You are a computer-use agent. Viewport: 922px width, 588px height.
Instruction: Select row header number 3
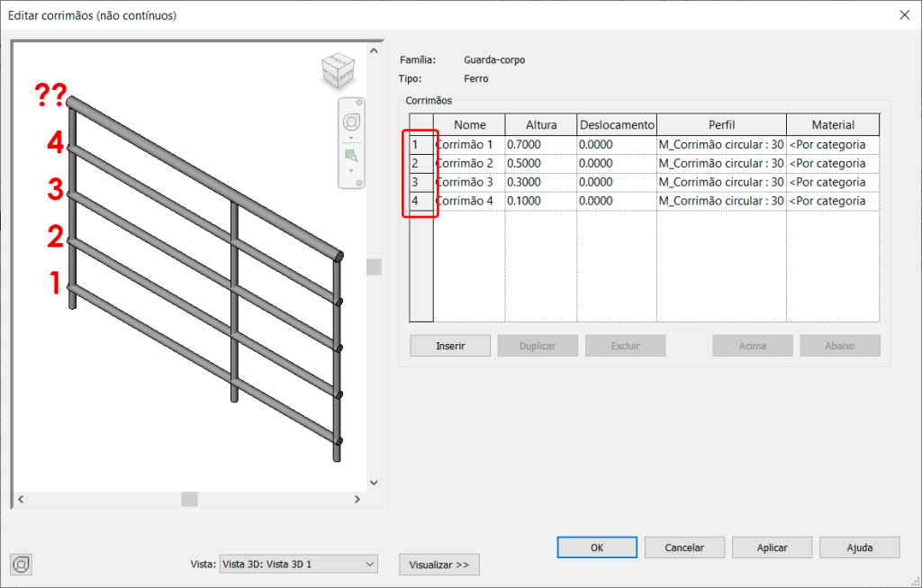pyautogui.click(x=421, y=182)
